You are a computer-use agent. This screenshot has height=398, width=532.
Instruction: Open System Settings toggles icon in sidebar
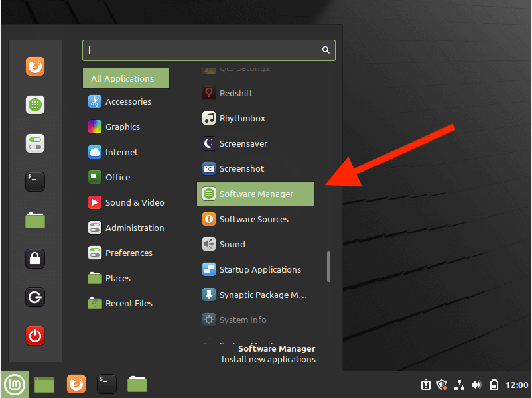click(x=35, y=143)
